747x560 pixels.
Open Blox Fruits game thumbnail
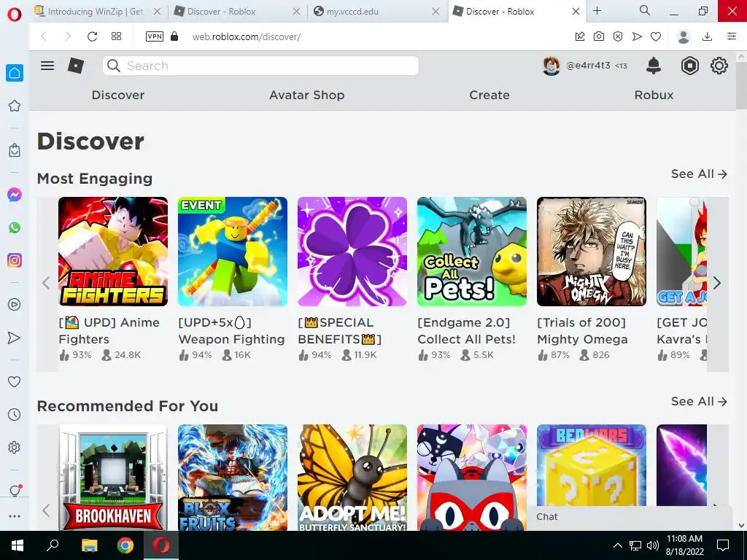233,478
